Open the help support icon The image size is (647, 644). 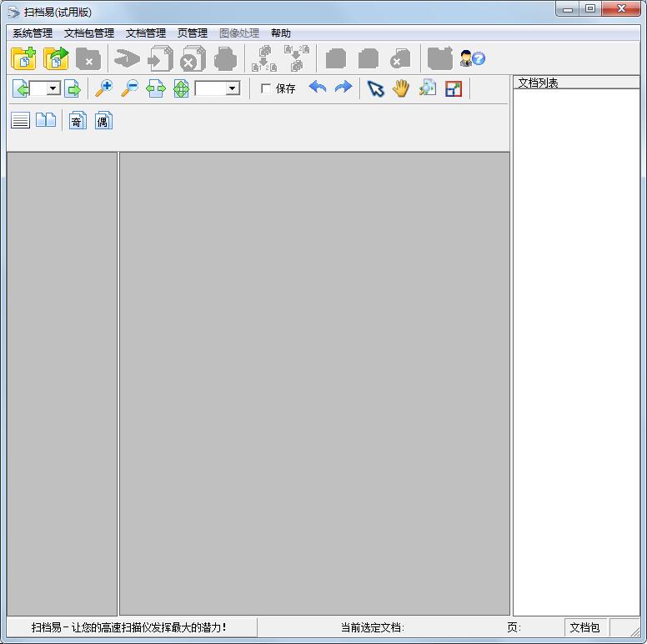coord(472,58)
